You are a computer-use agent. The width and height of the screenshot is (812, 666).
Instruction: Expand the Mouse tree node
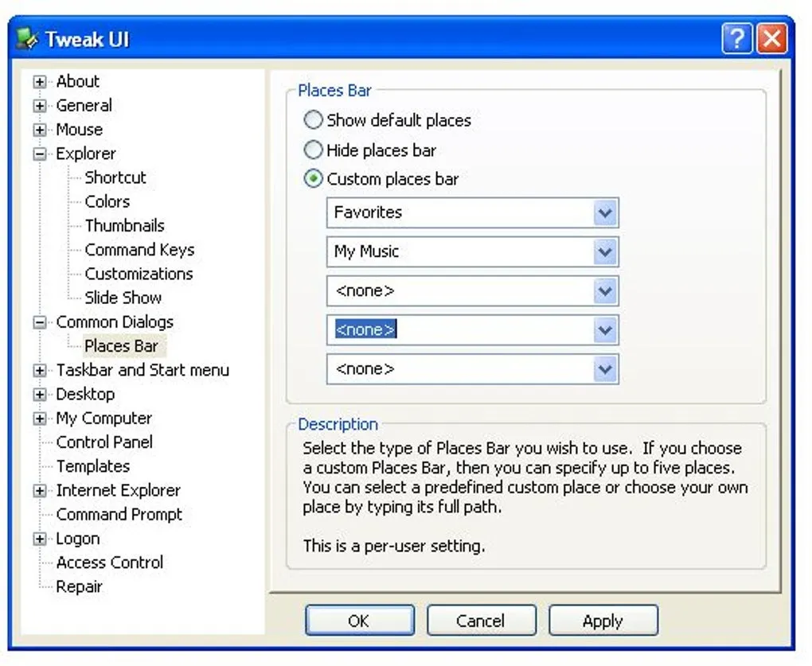coord(39,130)
